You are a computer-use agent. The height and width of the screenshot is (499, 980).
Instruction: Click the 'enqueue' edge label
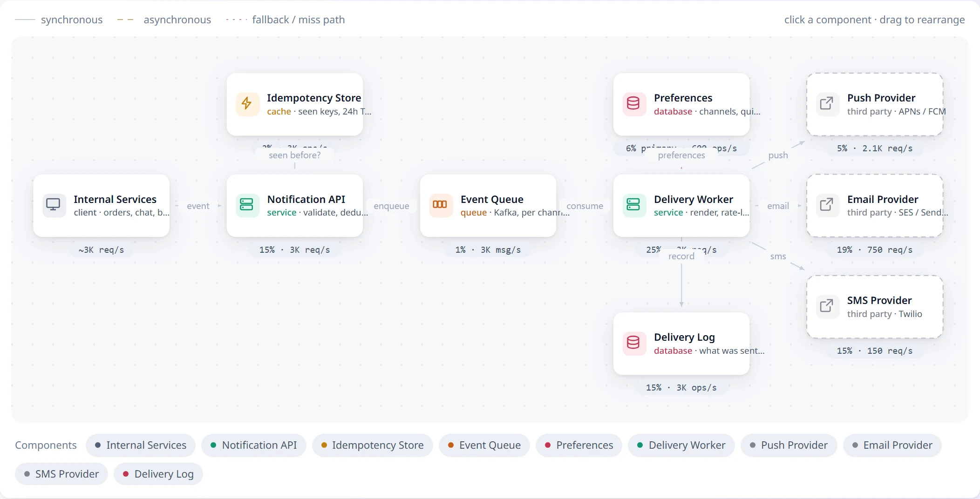pos(391,206)
